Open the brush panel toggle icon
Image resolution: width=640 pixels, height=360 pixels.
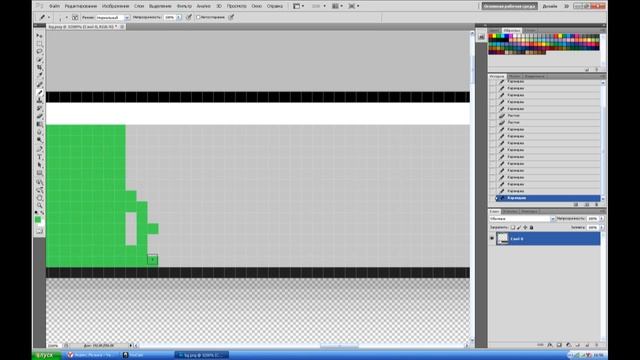75,18
